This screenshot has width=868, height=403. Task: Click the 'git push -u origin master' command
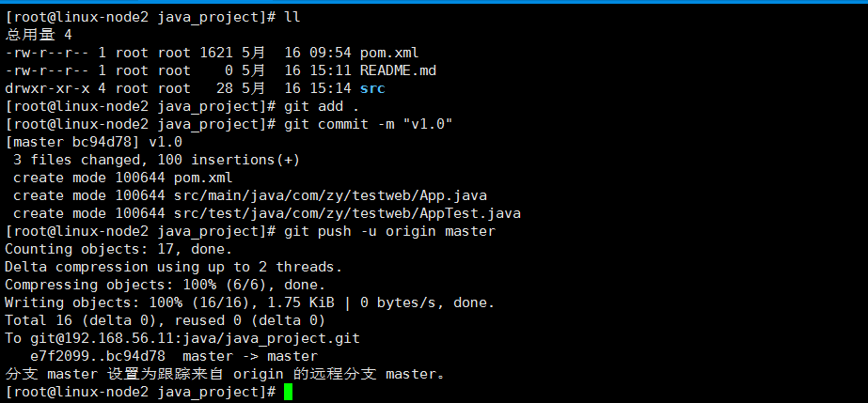click(386, 231)
